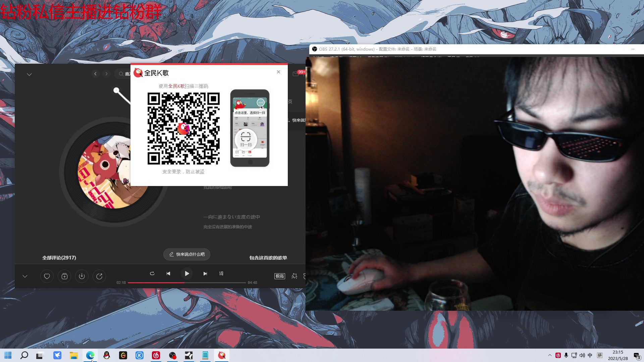The image size is (644, 362).
Task: Select 包含这首歌的歌单 section
Action: (x=268, y=258)
